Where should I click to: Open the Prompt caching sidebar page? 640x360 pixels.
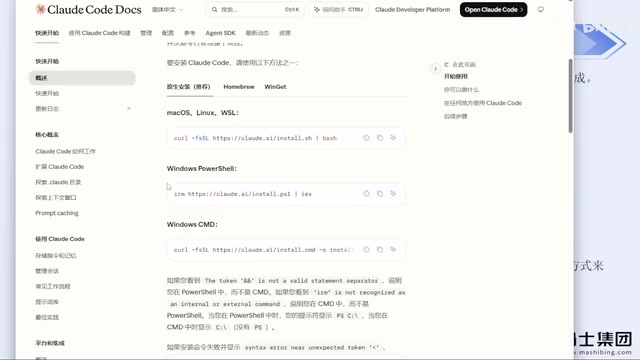[x=57, y=213]
